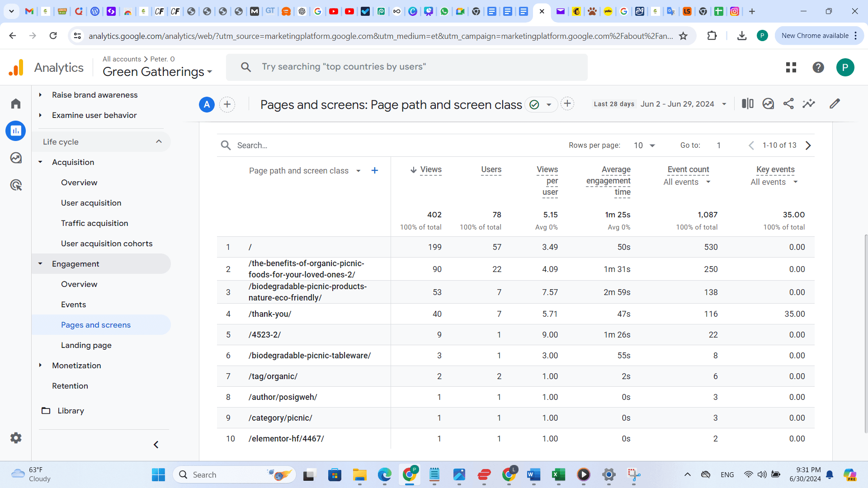Select Traffic acquisition report
Viewport: 868px width, 488px height.
pos(94,223)
